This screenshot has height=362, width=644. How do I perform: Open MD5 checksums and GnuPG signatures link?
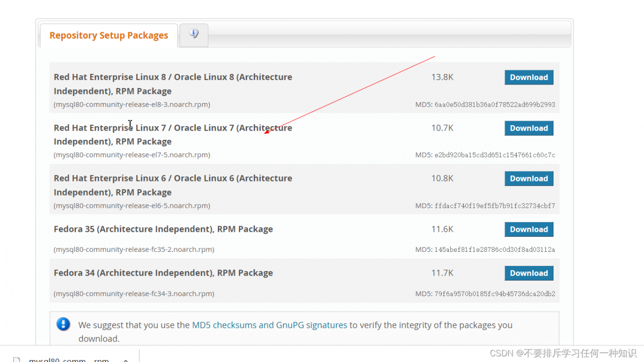click(x=270, y=325)
